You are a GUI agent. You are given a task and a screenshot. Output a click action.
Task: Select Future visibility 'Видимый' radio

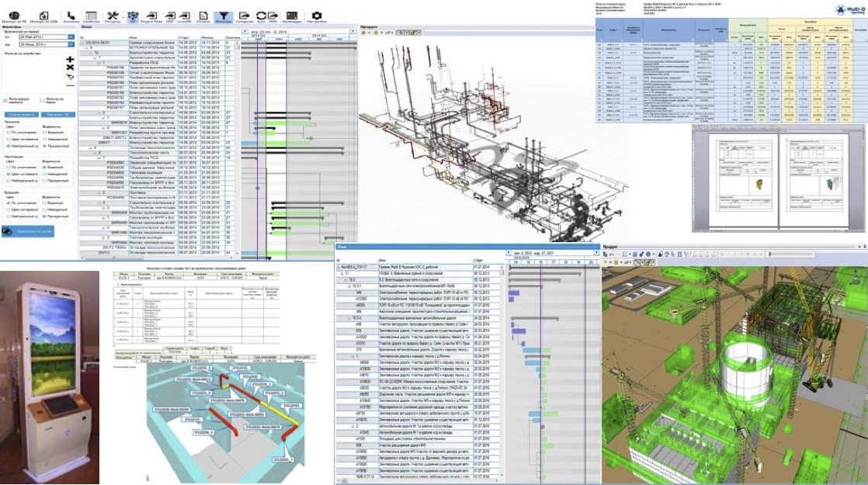pos(45,203)
